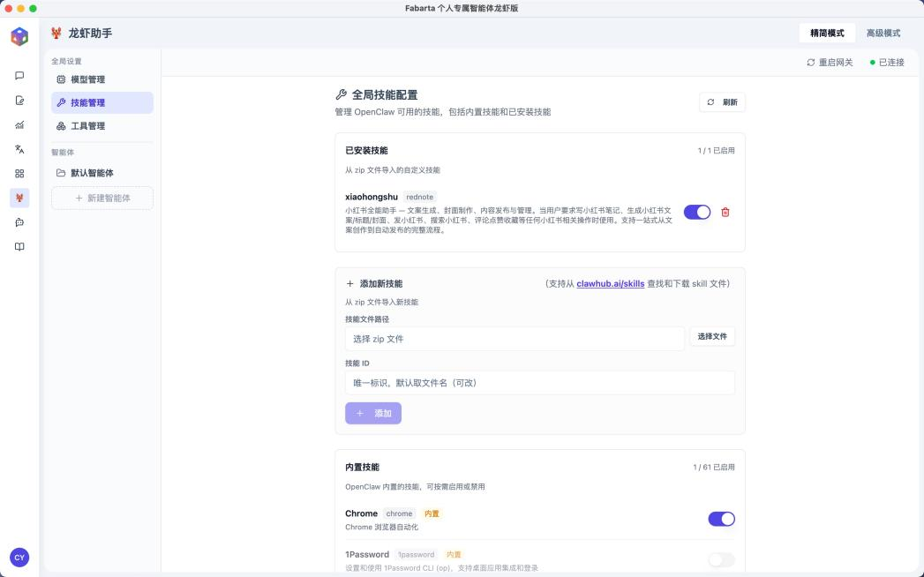Open the analytics chart icon in sidebar
Viewport: 924px width, 577px height.
pos(19,125)
